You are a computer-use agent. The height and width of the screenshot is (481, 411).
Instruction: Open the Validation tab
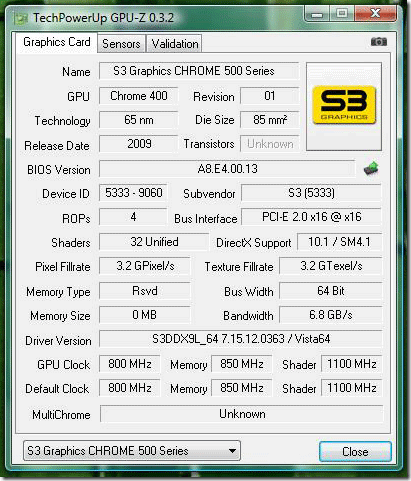175,44
